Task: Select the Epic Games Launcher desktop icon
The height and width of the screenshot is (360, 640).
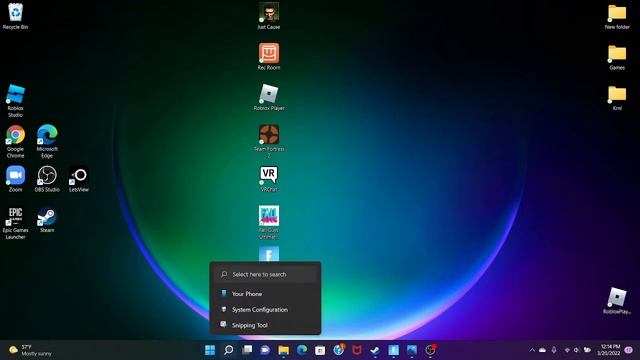Action: click(x=16, y=223)
